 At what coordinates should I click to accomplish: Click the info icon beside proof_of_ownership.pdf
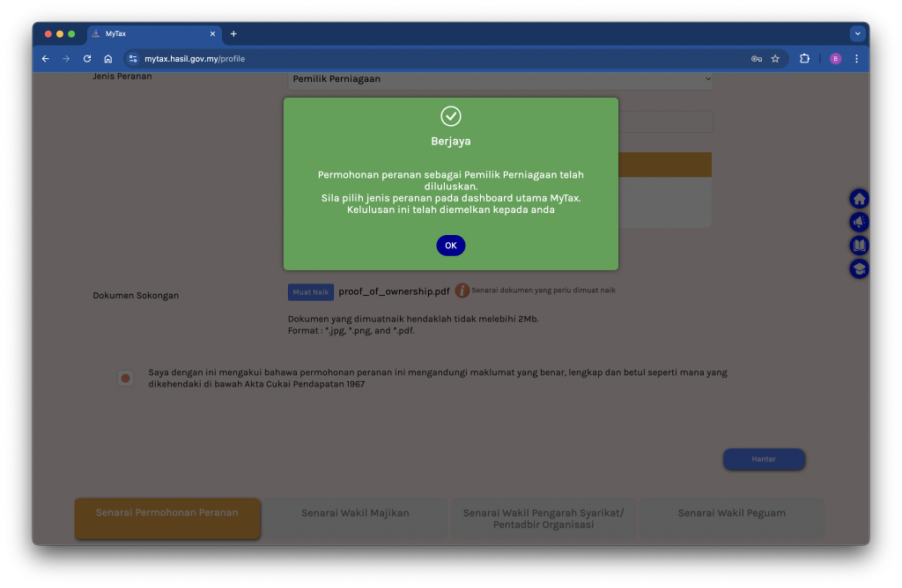coord(462,290)
